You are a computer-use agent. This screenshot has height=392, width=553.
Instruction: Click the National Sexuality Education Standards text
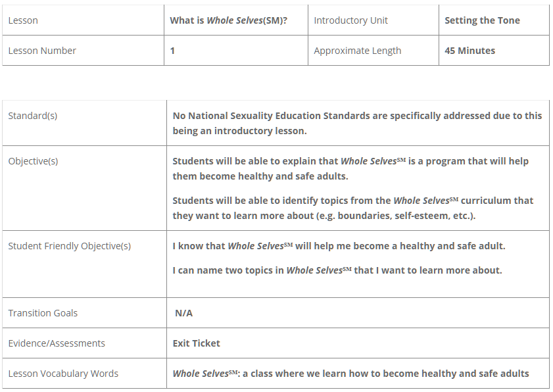coord(357,123)
